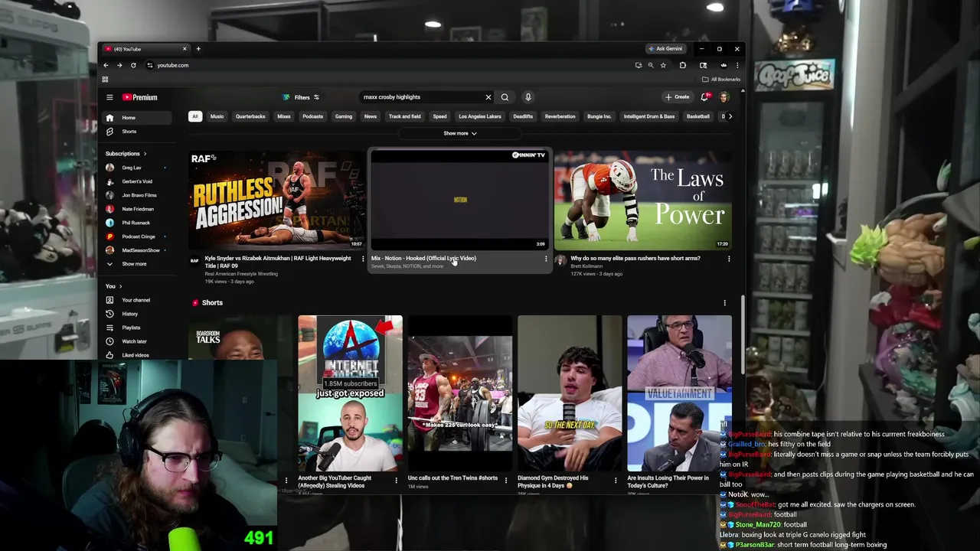This screenshot has width=980, height=551.
Task: Play The Laws of Power thumbnail
Action: pyautogui.click(x=642, y=201)
